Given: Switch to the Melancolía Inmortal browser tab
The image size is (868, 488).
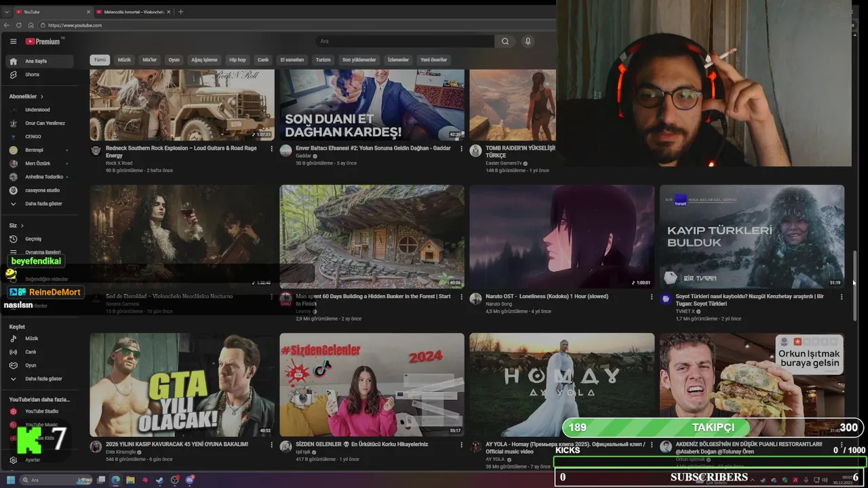Looking at the screenshot, I should (134, 12).
